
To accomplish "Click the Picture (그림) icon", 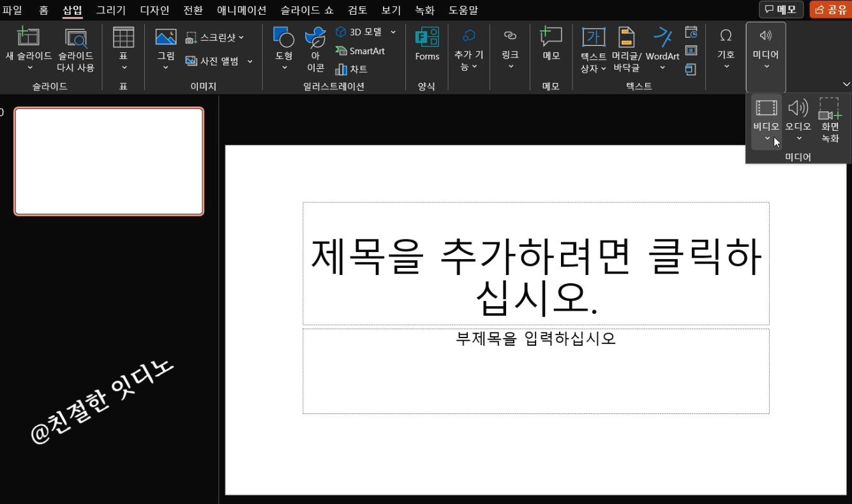I will (x=165, y=37).
